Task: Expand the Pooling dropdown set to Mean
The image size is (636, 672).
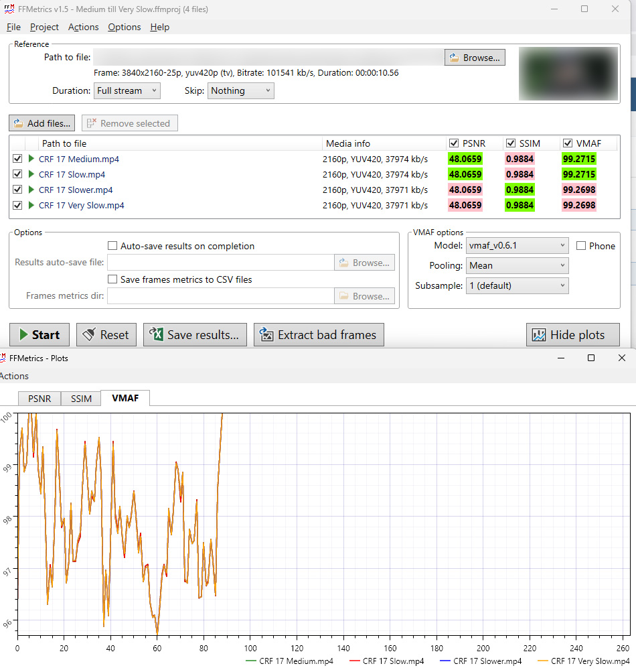Action: (x=518, y=265)
